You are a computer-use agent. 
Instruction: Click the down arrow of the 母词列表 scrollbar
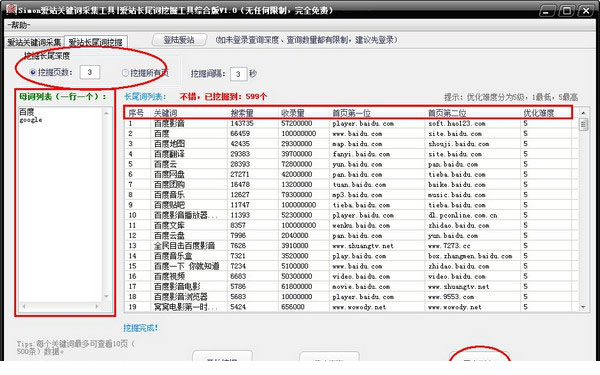click(106, 297)
